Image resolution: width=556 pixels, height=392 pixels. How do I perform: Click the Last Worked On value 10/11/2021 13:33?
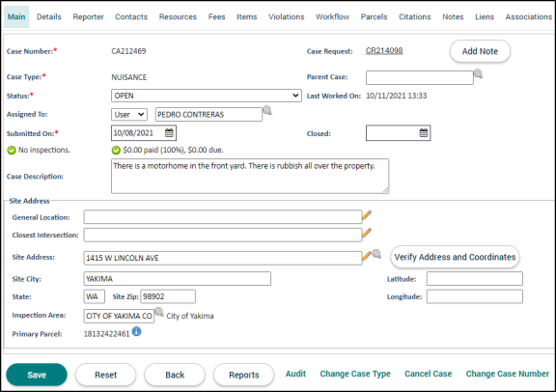tap(397, 96)
